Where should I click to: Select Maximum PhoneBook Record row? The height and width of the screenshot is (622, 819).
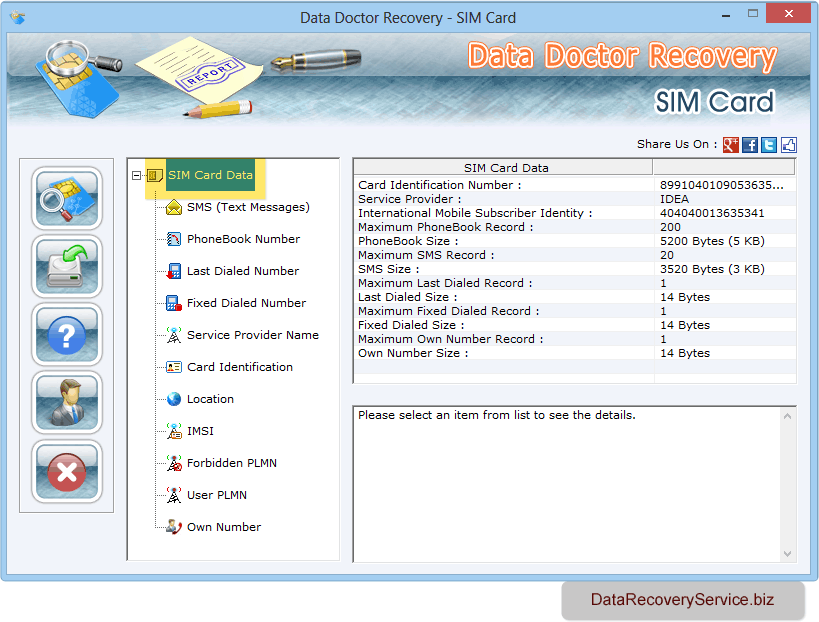575,227
